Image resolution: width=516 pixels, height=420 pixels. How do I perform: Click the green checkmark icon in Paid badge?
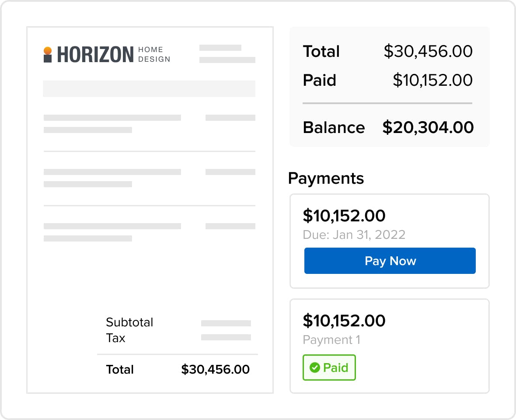tap(314, 368)
